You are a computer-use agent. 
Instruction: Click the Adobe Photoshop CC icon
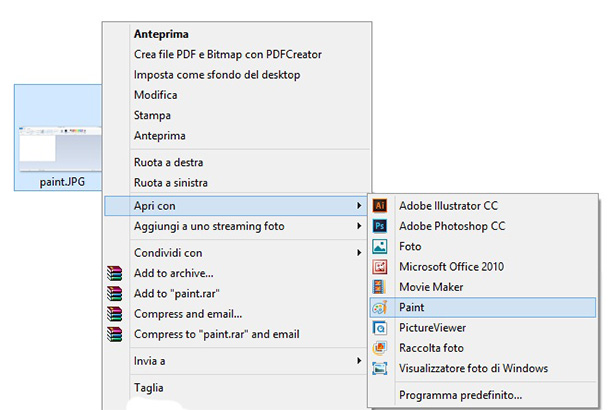(380, 226)
